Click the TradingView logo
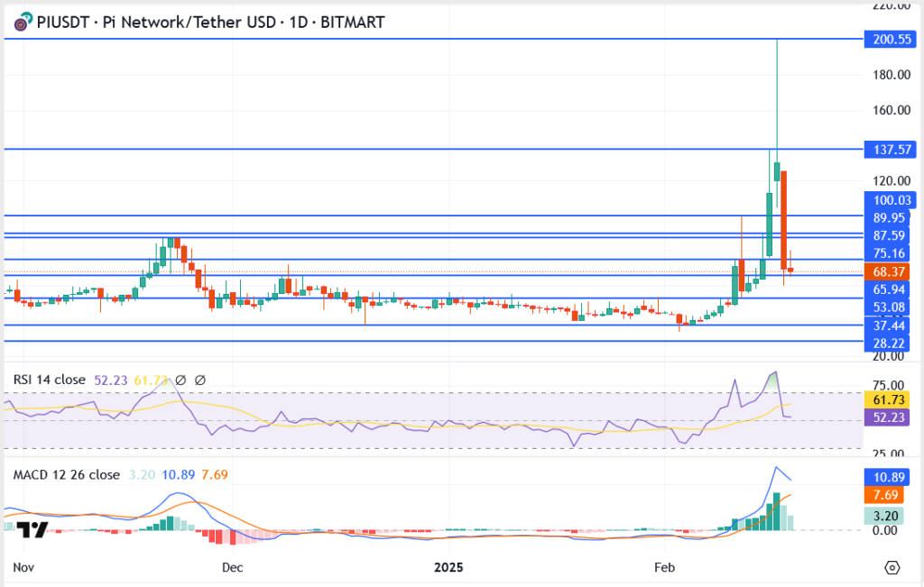 pos(32,529)
